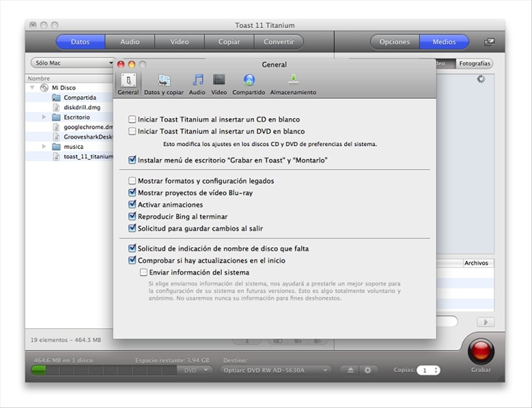Click the "Espacio restante: 3.94 GB" text
This screenshot has width=532, height=408.
172,360
